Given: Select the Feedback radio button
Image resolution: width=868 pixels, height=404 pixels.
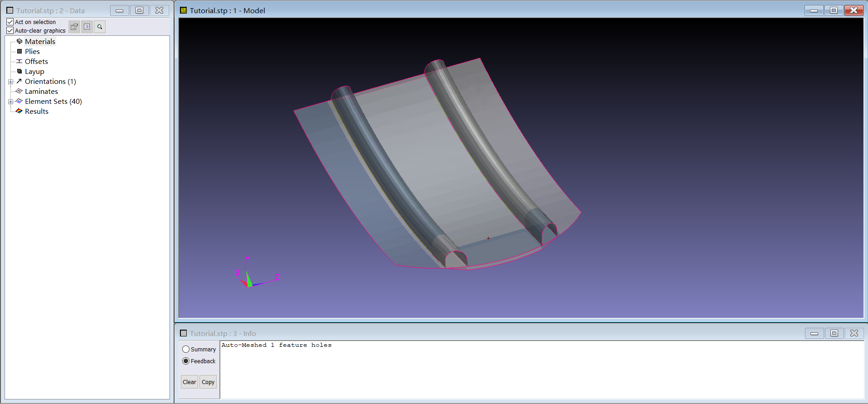Looking at the screenshot, I should (186, 361).
